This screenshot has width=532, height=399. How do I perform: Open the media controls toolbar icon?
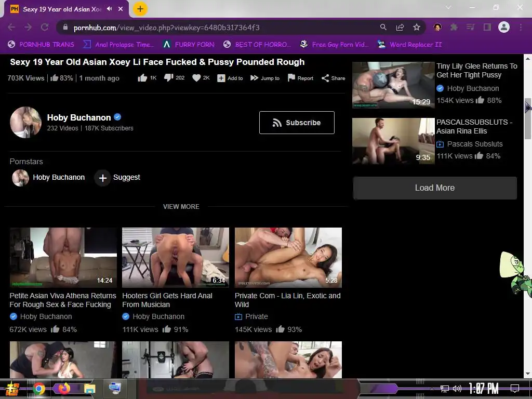470,27
